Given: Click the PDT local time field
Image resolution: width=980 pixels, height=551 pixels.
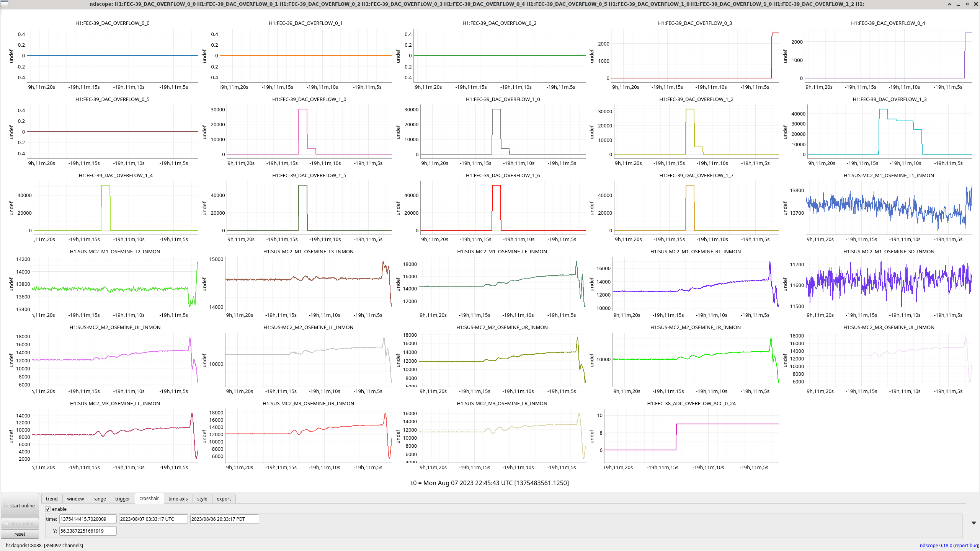Looking at the screenshot, I should [x=224, y=519].
